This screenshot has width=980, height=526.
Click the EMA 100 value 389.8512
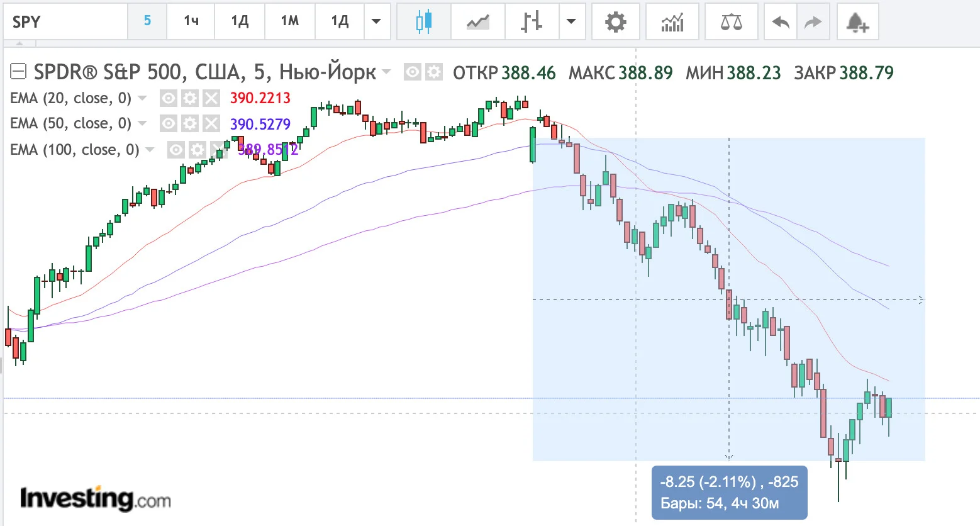[x=268, y=150]
